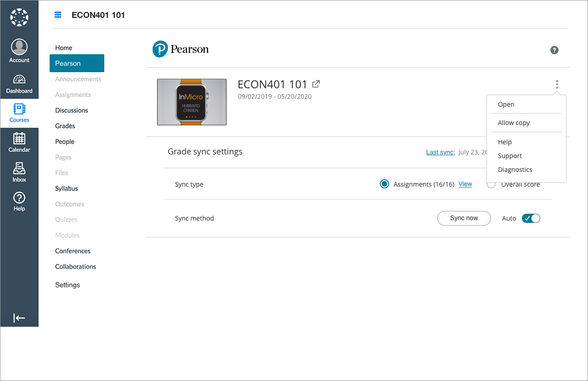Click the date range 09/02/2019 - 05/20/2020

275,97
